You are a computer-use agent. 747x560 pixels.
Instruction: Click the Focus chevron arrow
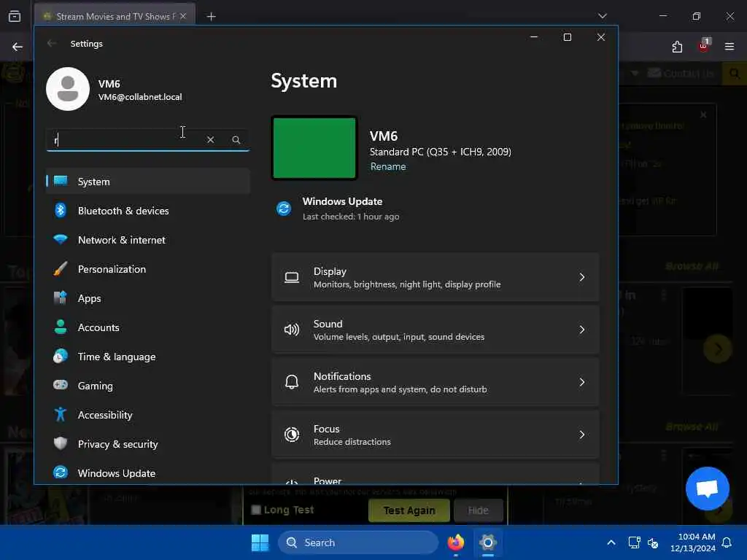(x=581, y=435)
